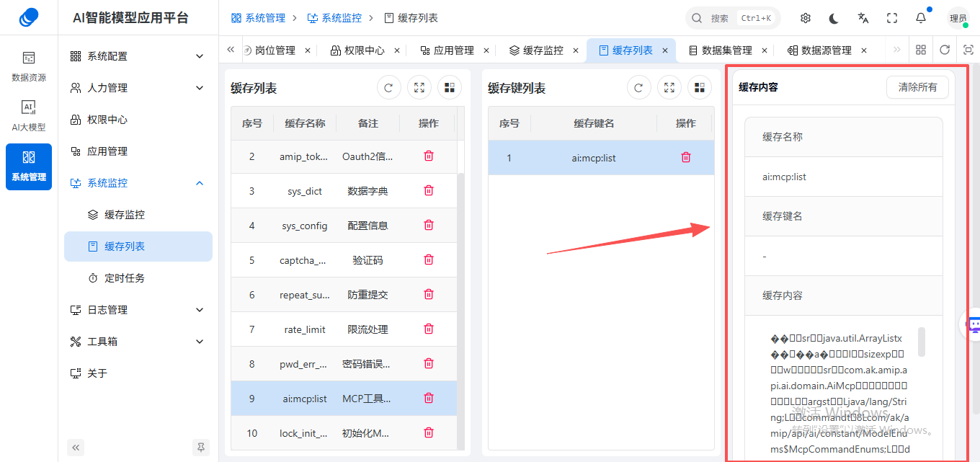
Task: Open 数据资源 in left rail
Action: (29, 66)
